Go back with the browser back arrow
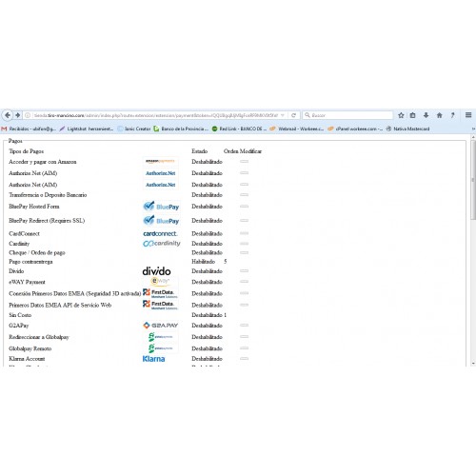Image resolution: width=476 pixels, height=476 pixels. pyautogui.click(x=8, y=115)
